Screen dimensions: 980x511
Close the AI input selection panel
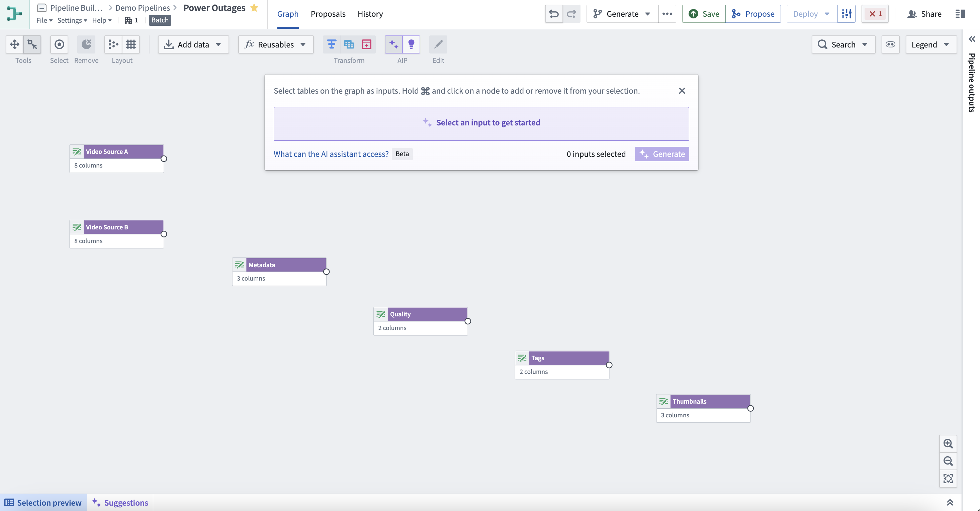pyautogui.click(x=682, y=91)
